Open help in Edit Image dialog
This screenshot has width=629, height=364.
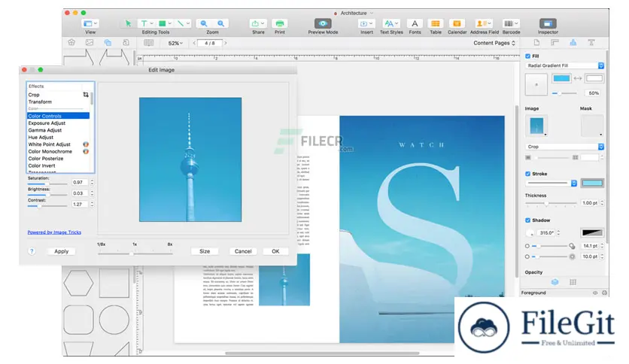[32, 251]
